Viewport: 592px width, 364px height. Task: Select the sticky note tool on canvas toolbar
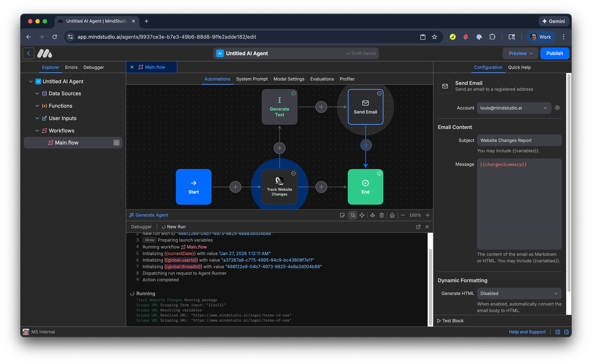[342, 215]
